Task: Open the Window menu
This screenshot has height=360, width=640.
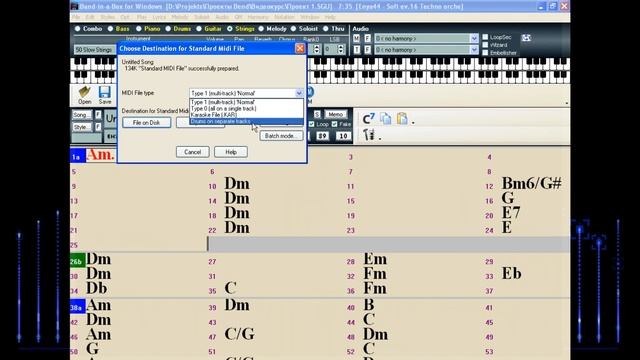Action: [x=310, y=17]
